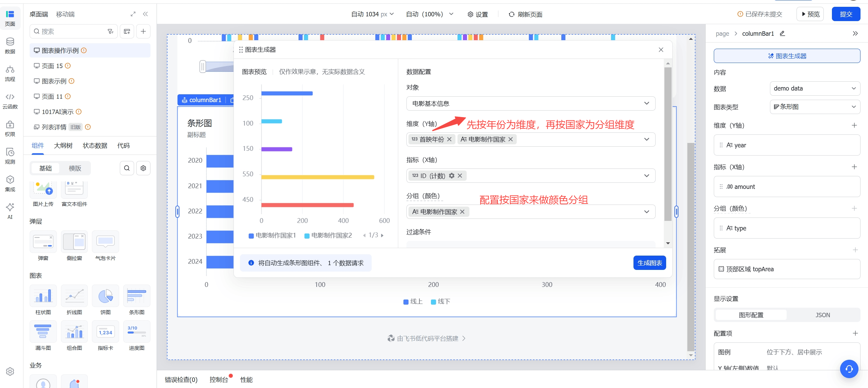Viewport: 868px width, 388px height.
Task: Open the demo data dropdown
Action: click(x=815, y=88)
